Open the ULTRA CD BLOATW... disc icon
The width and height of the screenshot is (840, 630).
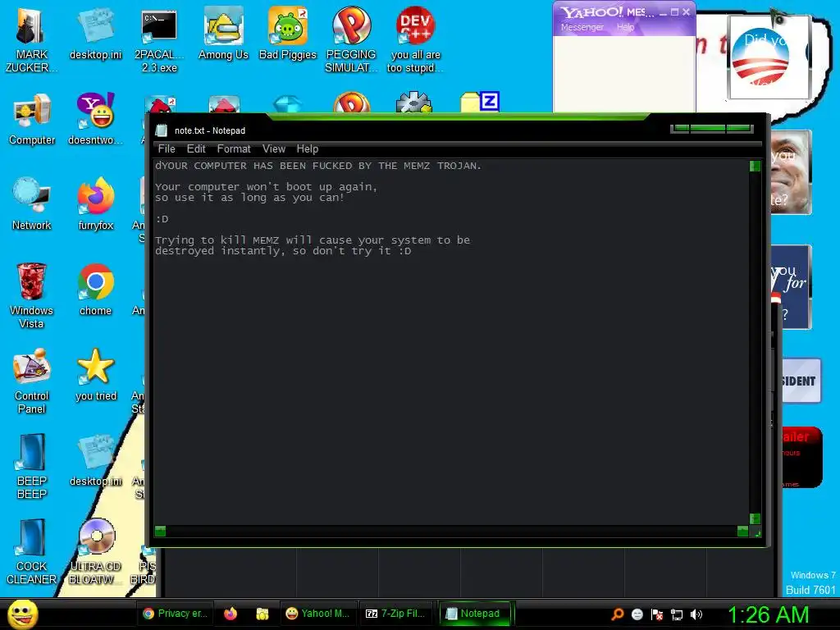pos(95,551)
